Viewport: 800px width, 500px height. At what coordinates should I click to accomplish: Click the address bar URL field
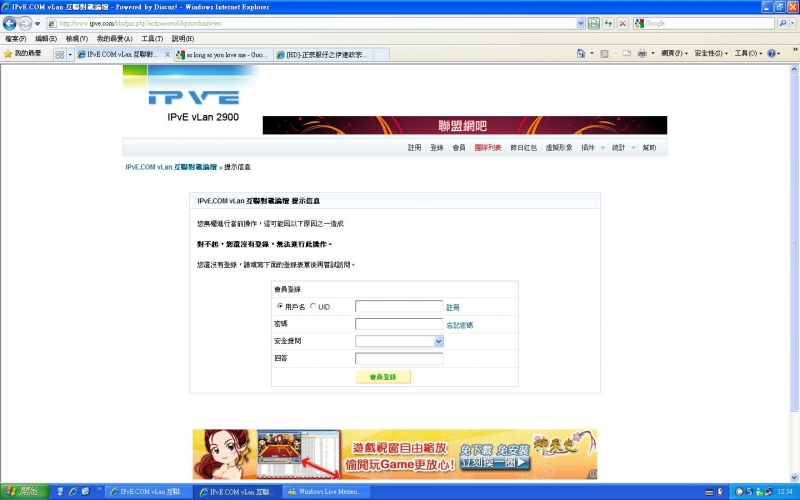[x=312, y=23]
